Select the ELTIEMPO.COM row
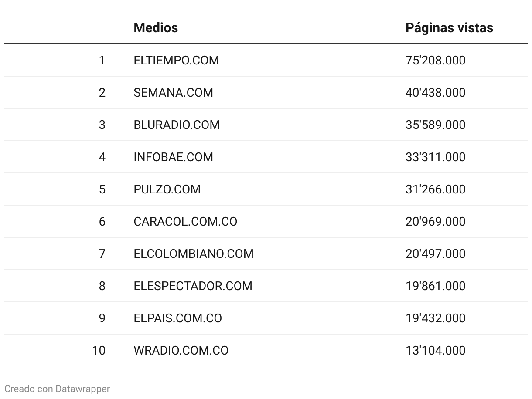 point(266,60)
